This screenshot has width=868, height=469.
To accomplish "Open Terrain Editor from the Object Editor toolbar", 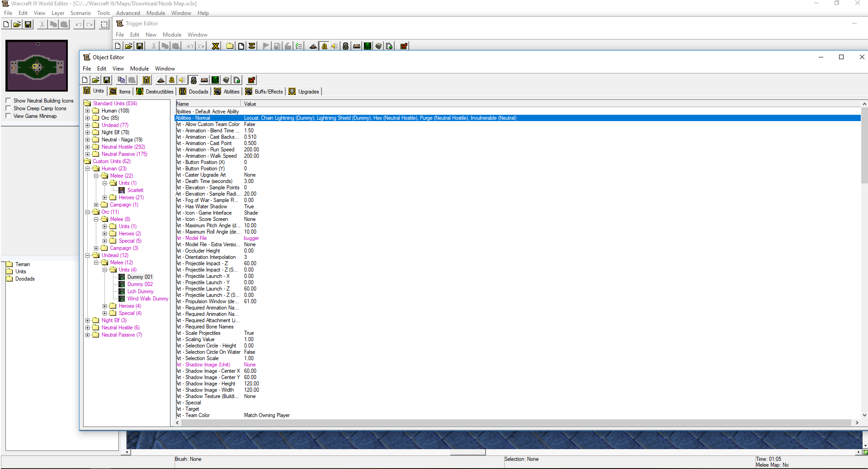I will coord(161,80).
